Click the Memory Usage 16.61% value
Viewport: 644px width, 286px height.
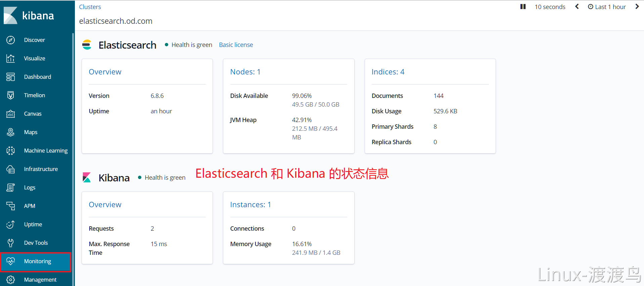pyautogui.click(x=302, y=244)
